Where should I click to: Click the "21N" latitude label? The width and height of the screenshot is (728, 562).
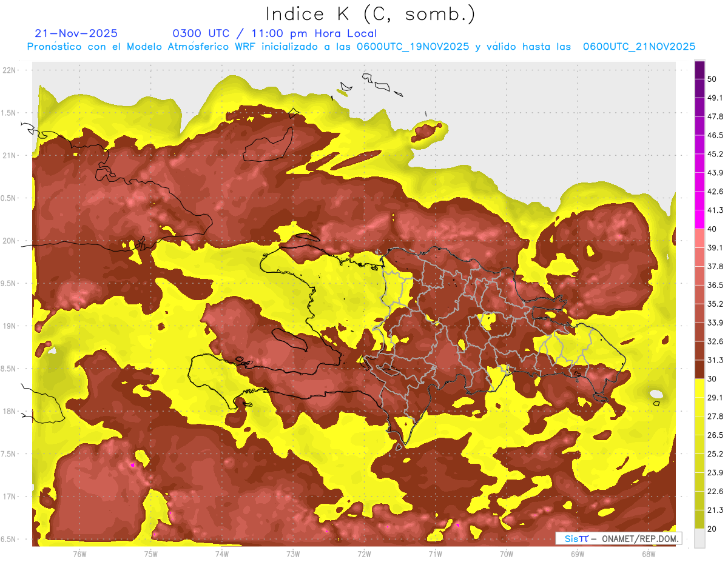(x=10, y=155)
